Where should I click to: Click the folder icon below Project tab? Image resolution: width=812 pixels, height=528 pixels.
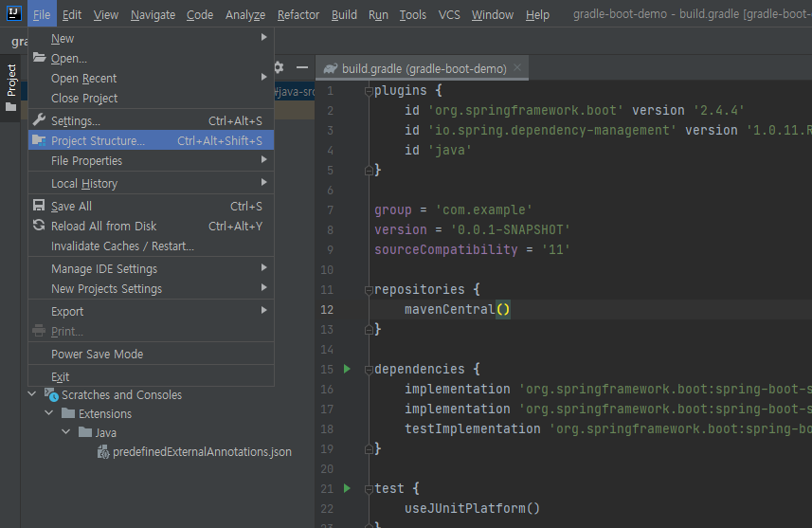coord(10,107)
